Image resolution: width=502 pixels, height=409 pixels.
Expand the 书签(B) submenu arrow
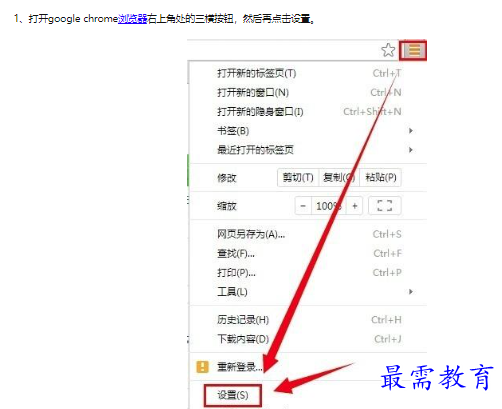411,131
